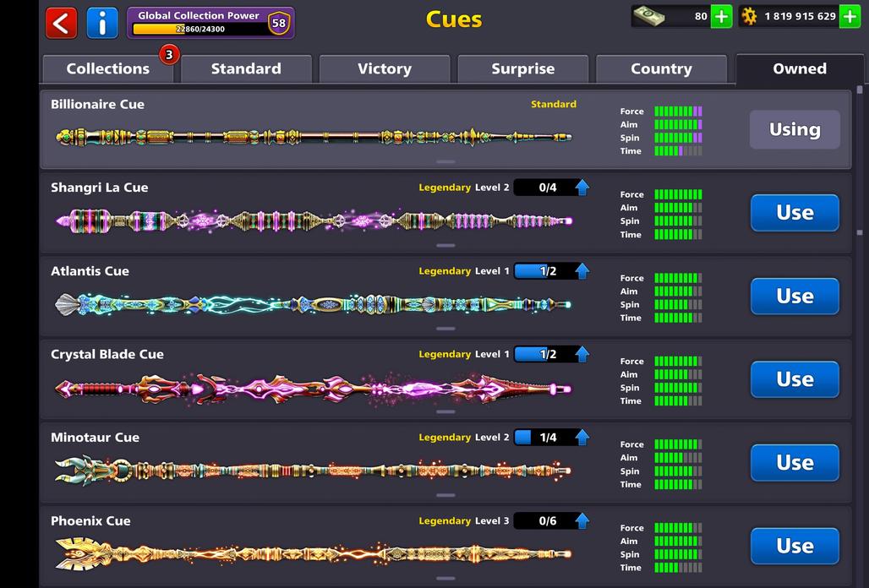
Task: Expand the Billionaire Cue details handle
Action: click(x=445, y=161)
